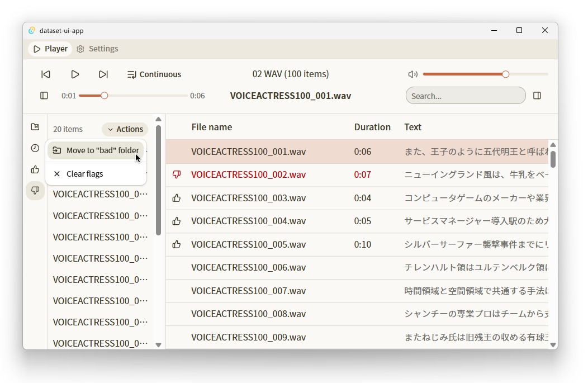Select file VOICEACTRESS100_006.wav in table
Image resolution: width=588 pixels, height=383 pixels.
click(248, 267)
